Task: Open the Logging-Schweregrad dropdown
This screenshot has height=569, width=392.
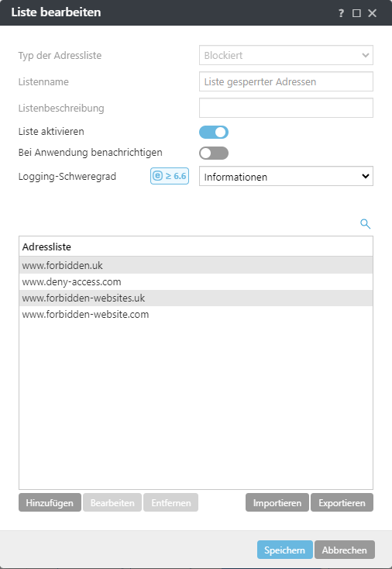Action: [x=286, y=177]
